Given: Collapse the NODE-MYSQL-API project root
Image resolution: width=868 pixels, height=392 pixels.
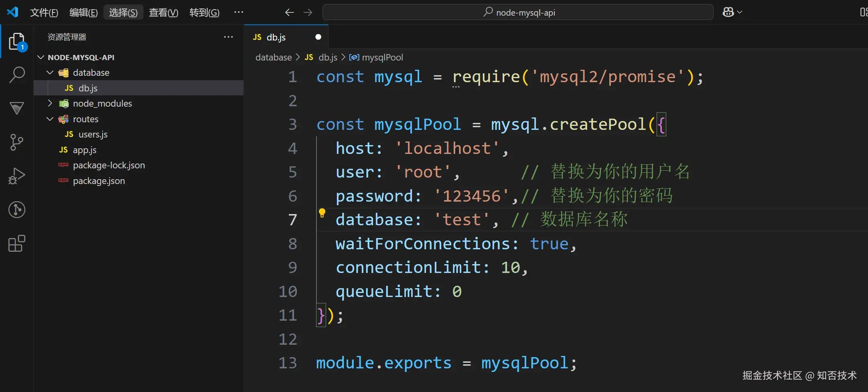Looking at the screenshot, I should pos(41,57).
